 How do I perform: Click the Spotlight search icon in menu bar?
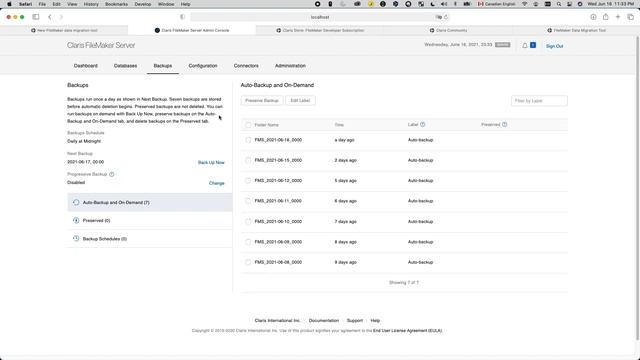[x=559, y=4]
